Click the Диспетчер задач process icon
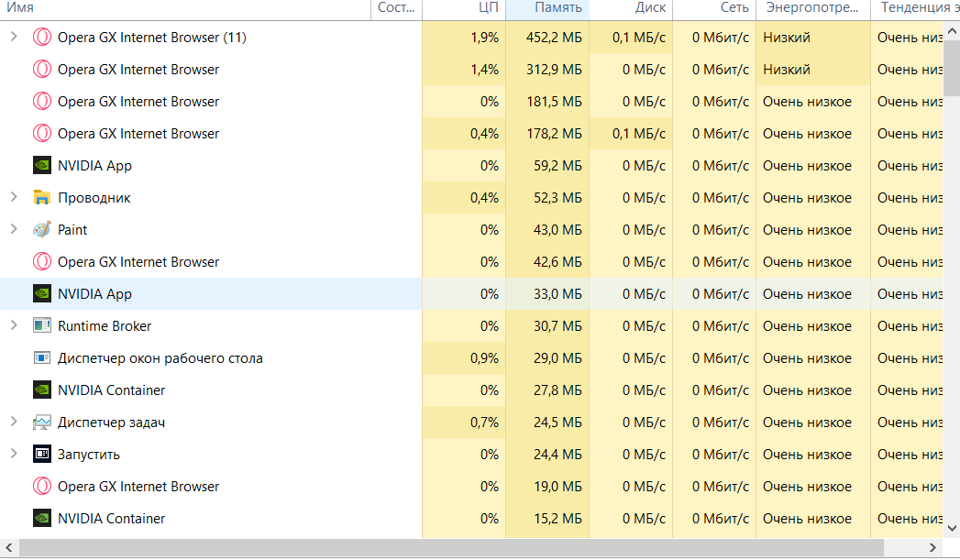 [x=41, y=423]
